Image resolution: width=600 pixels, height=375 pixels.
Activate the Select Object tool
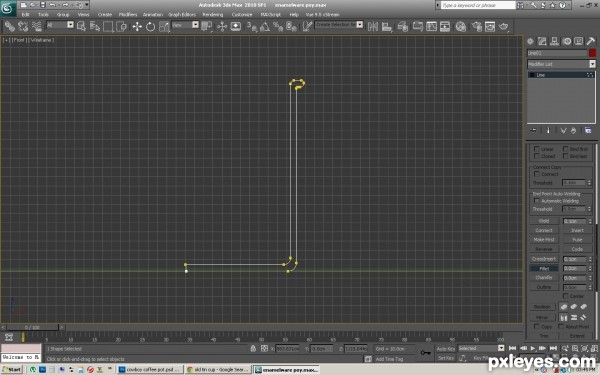(81, 26)
